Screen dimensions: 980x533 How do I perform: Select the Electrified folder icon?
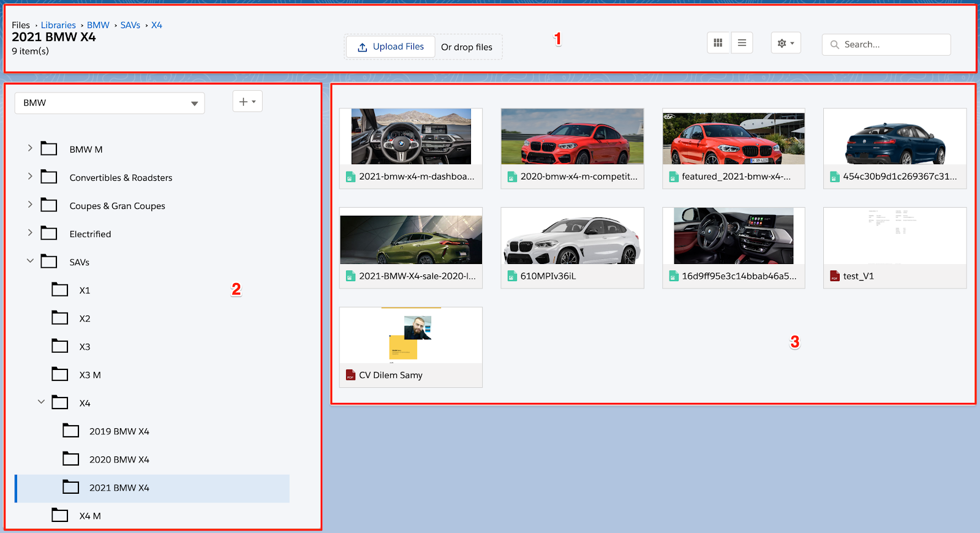click(49, 233)
